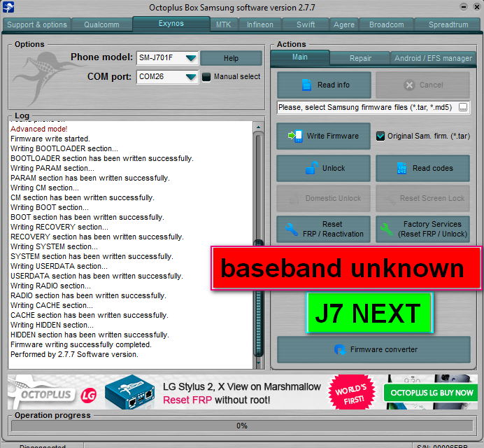
Task: Switch to the Repair actions tab
Action: 360,58
